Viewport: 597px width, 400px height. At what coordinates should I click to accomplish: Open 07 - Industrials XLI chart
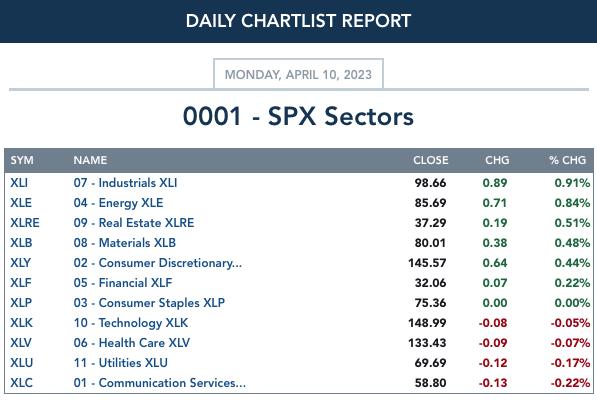tap(125, 183)
